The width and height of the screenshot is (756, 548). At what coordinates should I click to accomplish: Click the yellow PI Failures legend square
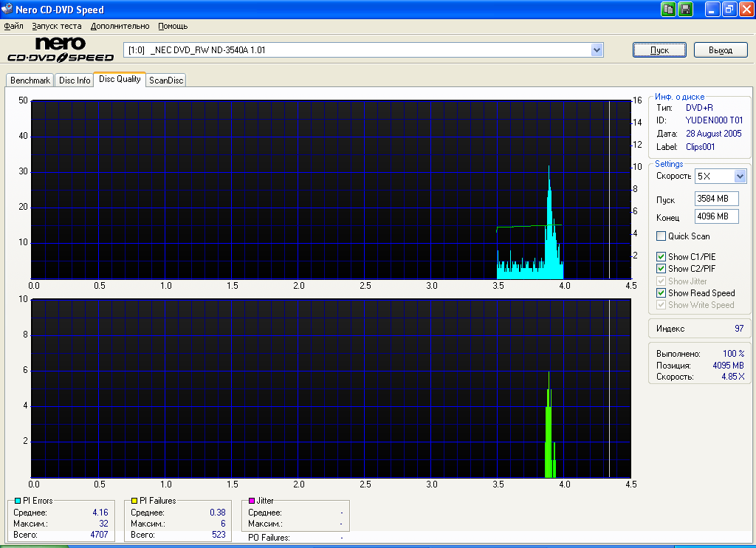click(134, 501)
